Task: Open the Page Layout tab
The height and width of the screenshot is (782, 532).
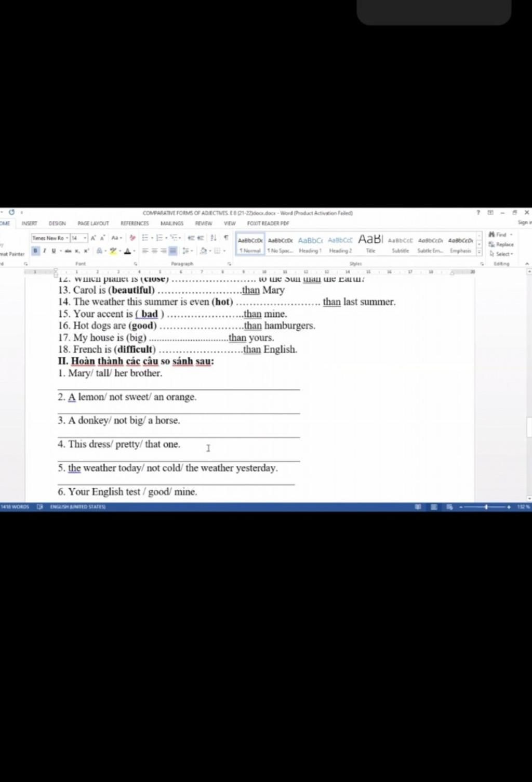Action: 94,224
